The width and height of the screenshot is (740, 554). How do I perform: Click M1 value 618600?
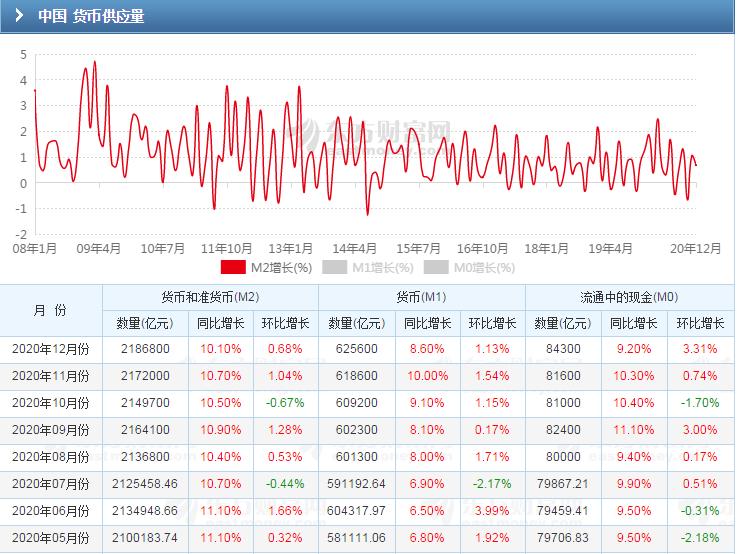coord(357,376)
